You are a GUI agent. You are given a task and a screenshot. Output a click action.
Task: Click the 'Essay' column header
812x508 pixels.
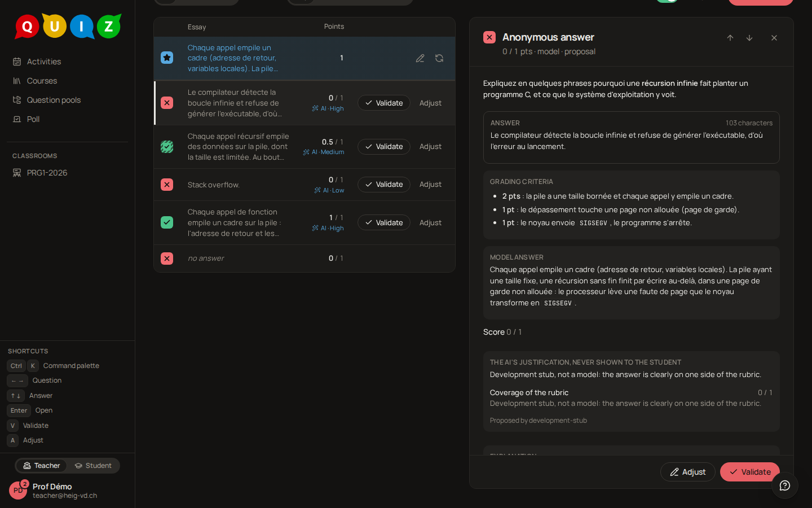(197, 27)
